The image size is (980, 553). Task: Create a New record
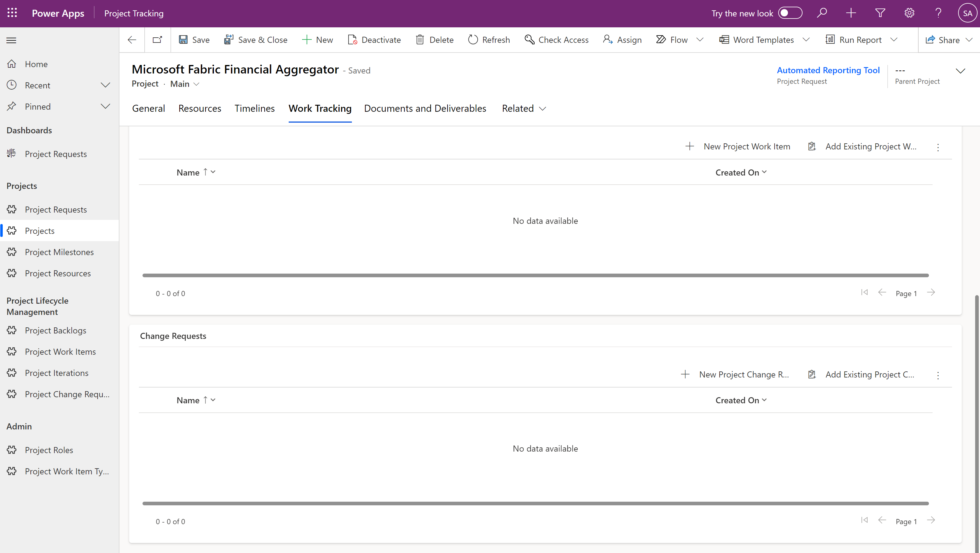tap(317, 40)
